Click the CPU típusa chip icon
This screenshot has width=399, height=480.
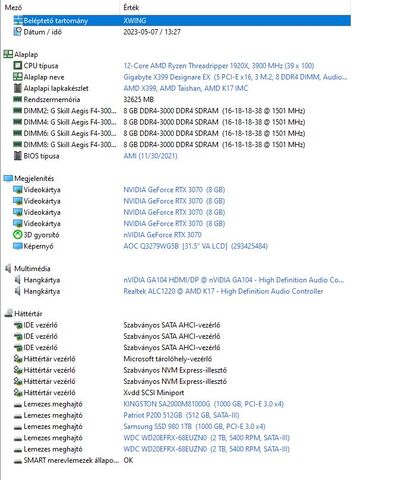click(x=18, y=66)
